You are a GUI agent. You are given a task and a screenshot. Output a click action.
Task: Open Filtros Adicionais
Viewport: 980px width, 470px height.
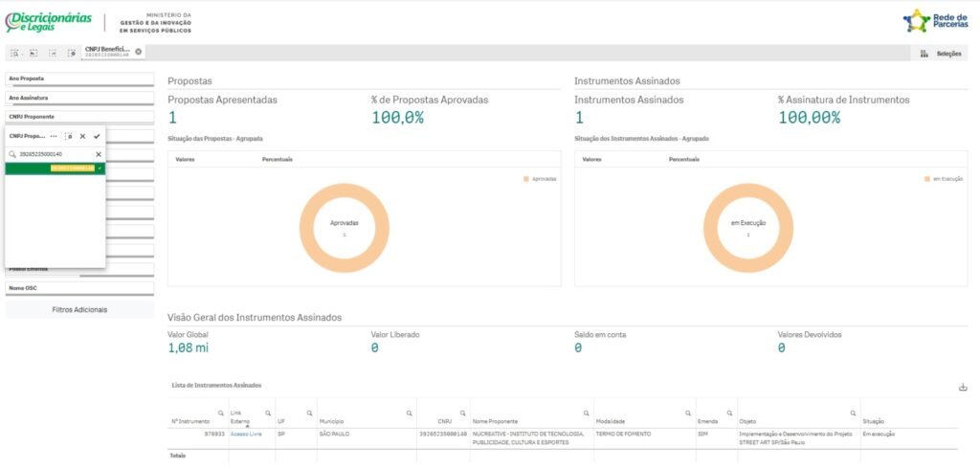tap(79, 310)
